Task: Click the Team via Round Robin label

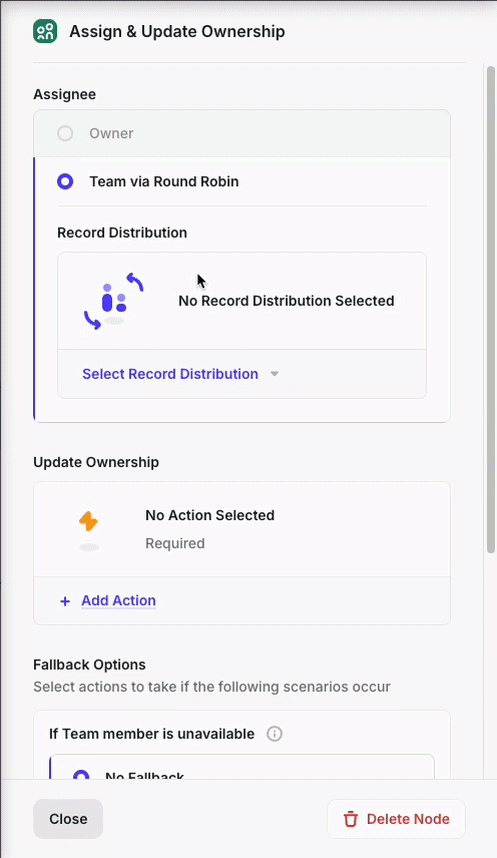Action: pos(164,182)
